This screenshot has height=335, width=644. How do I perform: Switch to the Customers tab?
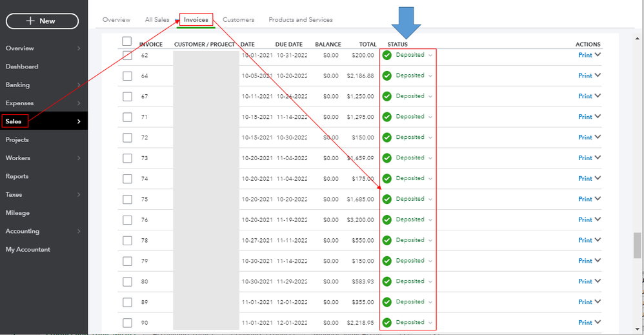tap(238, 20)
